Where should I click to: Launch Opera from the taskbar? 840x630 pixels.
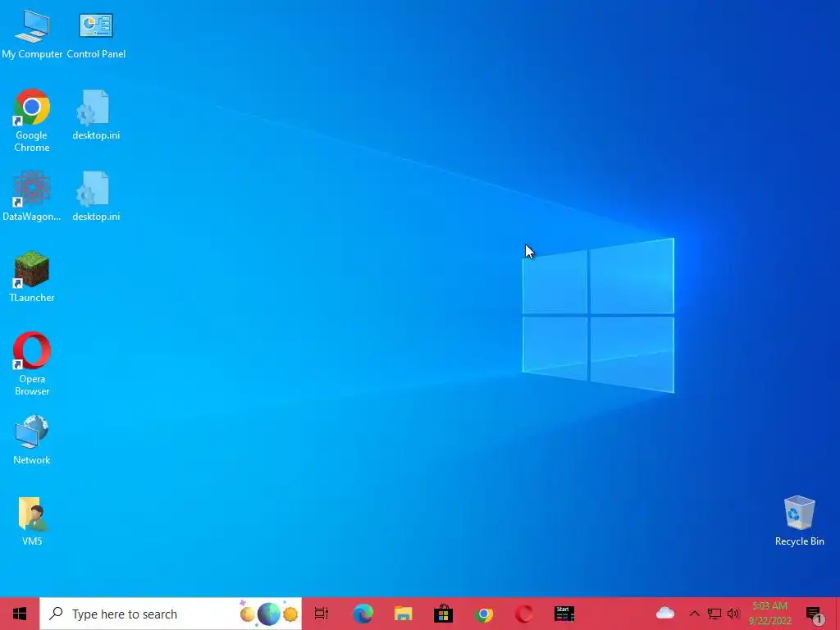coord(524,614)
